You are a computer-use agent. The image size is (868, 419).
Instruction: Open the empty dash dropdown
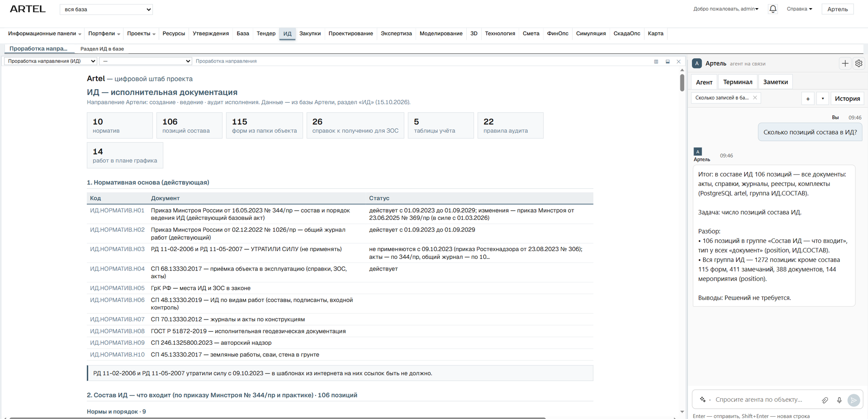coord(146,61)
